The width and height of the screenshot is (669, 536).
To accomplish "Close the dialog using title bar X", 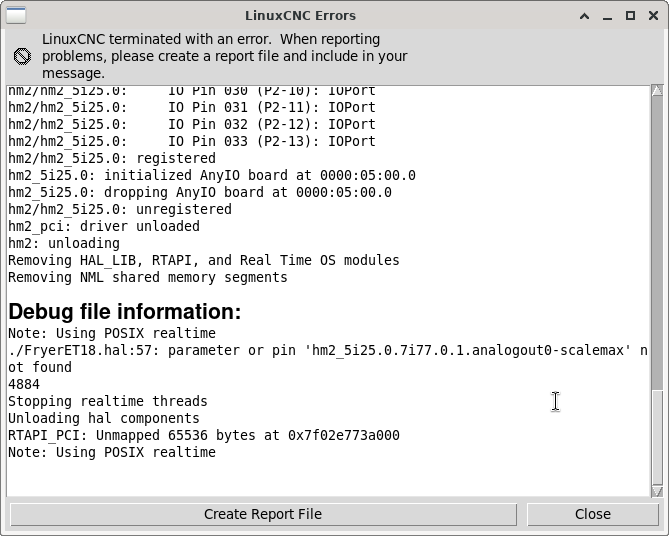I will [x=651, y=15].
